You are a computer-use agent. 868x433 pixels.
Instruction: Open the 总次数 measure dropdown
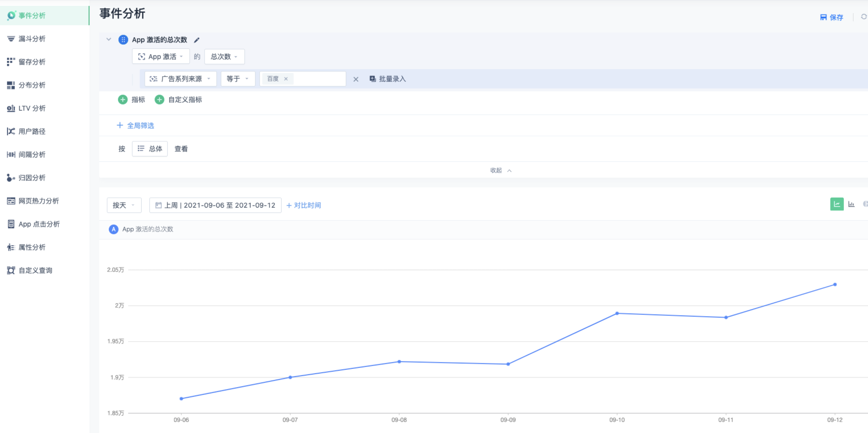pos(224,57)
